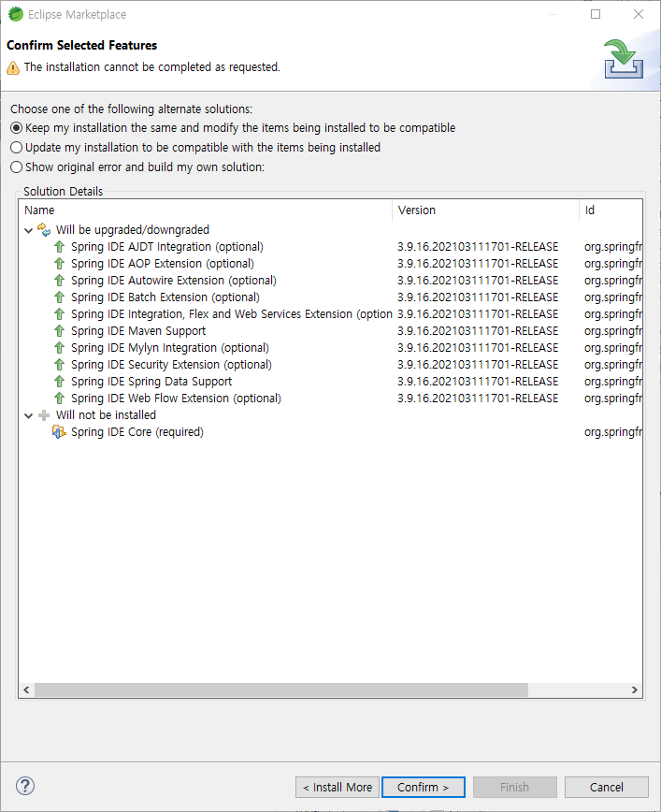Screen dimensions: 661x812
Task: Click the horizontal scrollbar thumb in Solution Details
Action: click(281, 689)
